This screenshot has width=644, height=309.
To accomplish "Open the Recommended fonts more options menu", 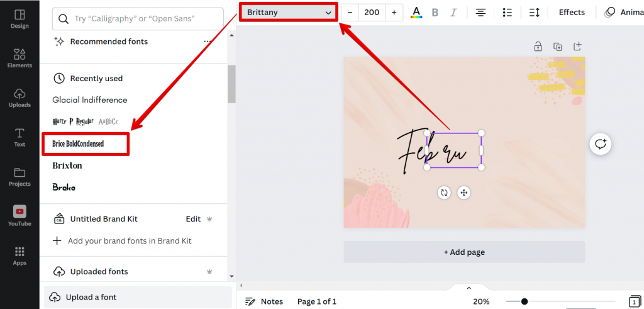I will point(208,42).
